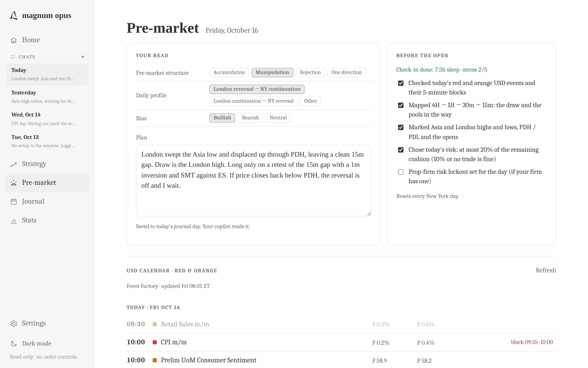Image resolution: width=588 pixels, height=368 pixels.
Task: Click Prelim UoM Consumer Sentiment event
Action: click(208, 360)
